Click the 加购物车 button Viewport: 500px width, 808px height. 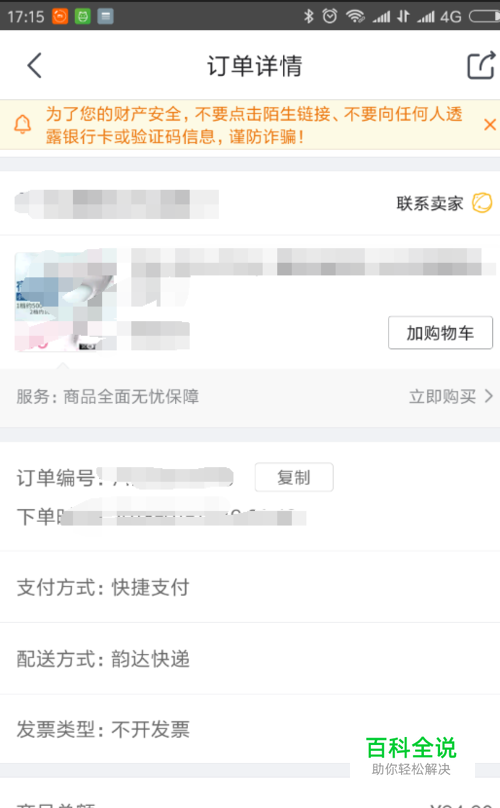point(440,333)
